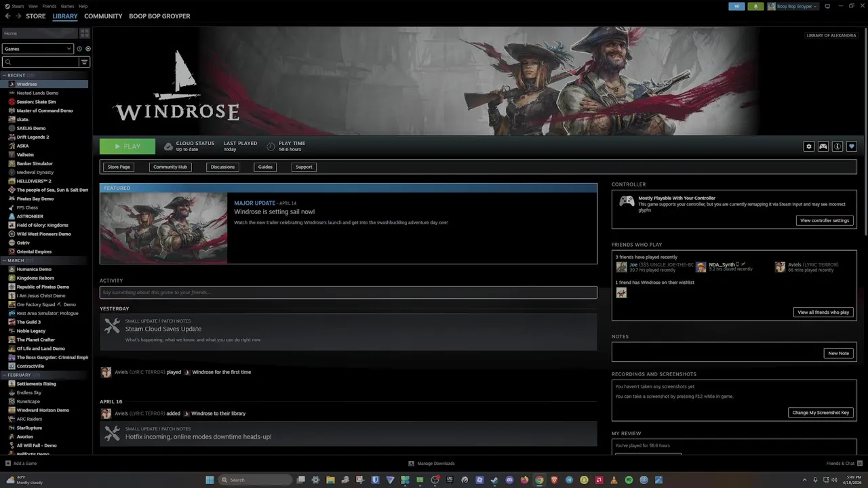Select The Planet Crafter in library

(x=36, y=340)
